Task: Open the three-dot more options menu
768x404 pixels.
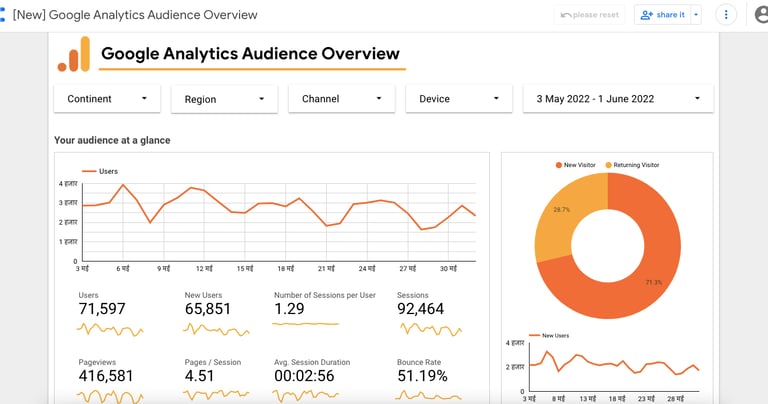Action: point(726,15)
